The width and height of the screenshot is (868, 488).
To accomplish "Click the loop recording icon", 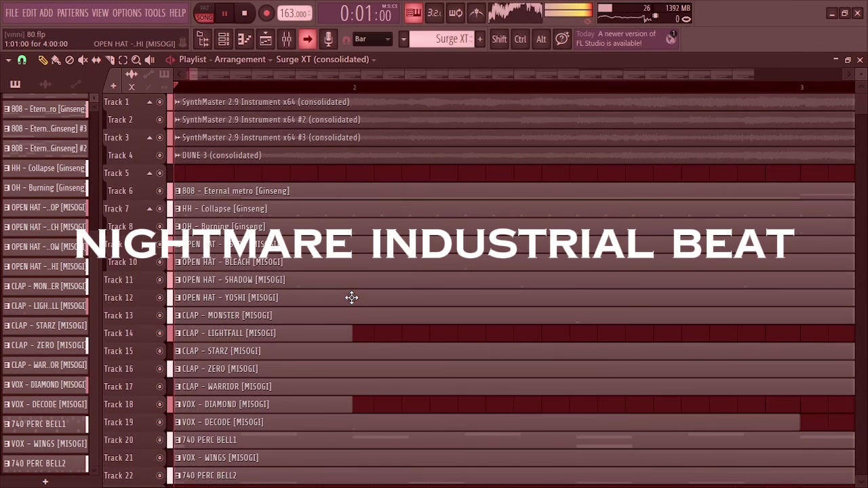I will [x=456, y=13].
